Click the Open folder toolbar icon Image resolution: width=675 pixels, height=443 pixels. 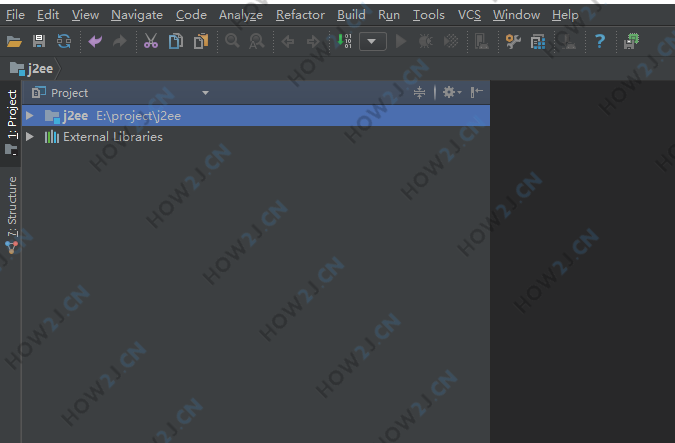[x=14, y=41]
